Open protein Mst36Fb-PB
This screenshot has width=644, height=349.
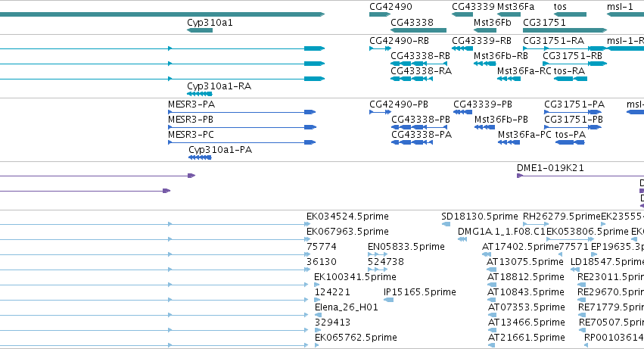501,120
